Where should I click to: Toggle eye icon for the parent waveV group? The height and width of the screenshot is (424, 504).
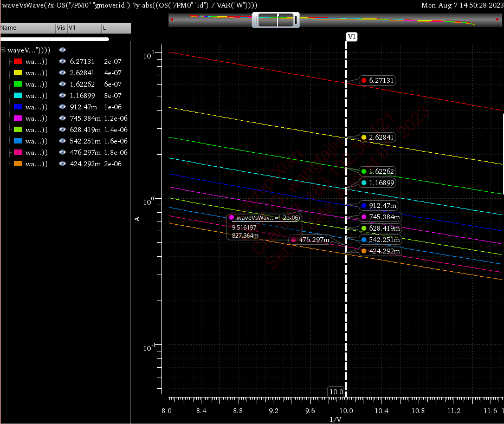click(x=62, y=50)
